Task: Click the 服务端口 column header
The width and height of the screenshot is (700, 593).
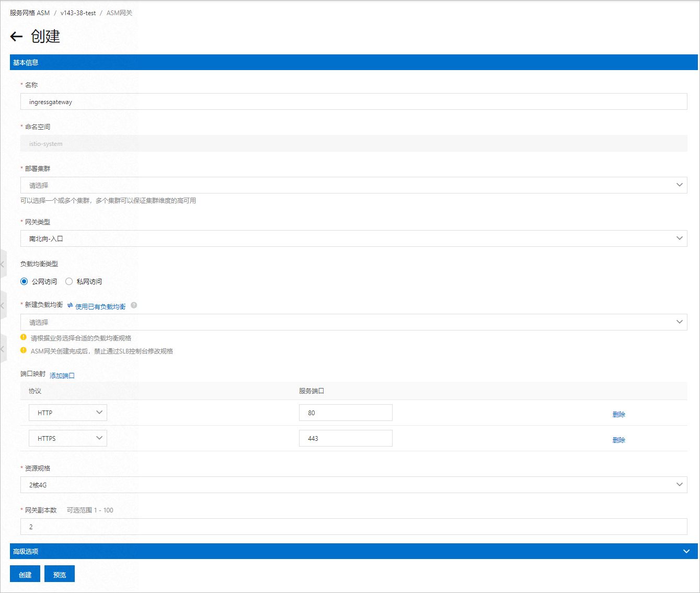Action: click(x=312, y=391)
